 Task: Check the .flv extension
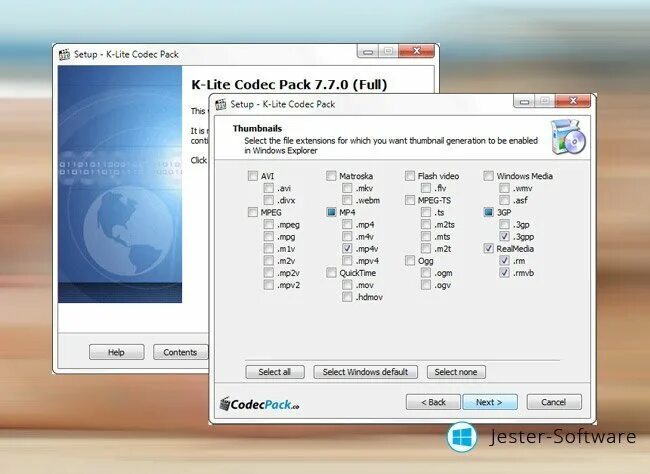(426, 188)
